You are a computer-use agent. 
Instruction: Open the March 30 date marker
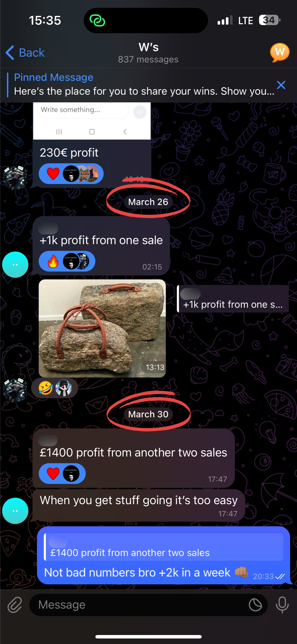point(148,414)
